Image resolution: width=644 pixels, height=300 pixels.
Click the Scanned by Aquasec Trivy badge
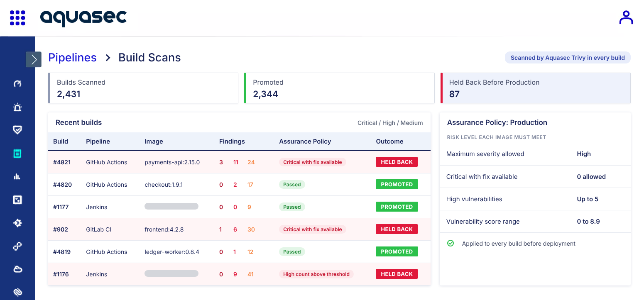click(568, 58)
